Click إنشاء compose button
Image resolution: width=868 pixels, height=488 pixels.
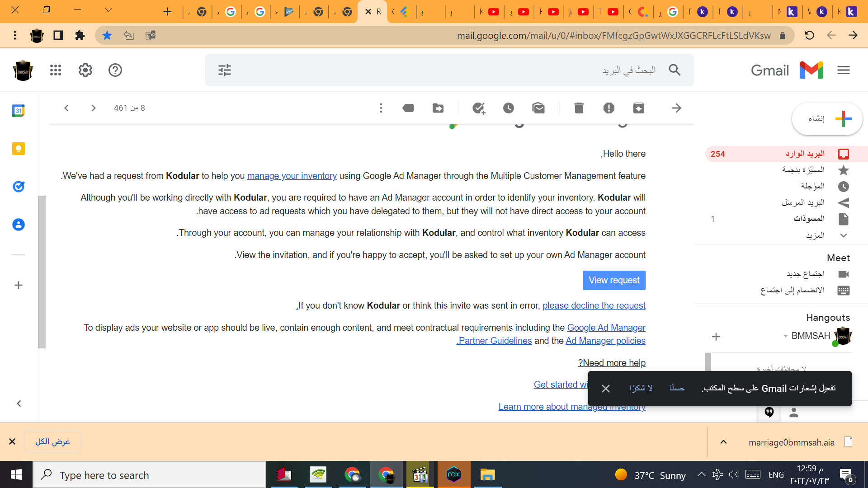pos(827,119)
